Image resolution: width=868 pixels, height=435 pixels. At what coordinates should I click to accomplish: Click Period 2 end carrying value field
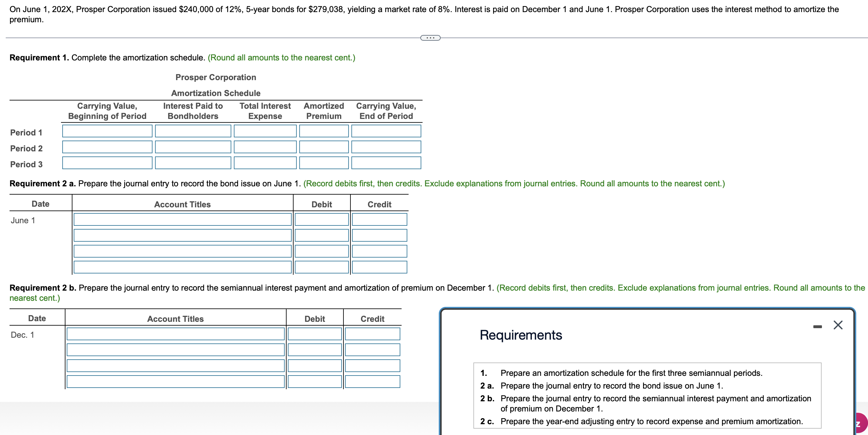click(x=386, y=147)
